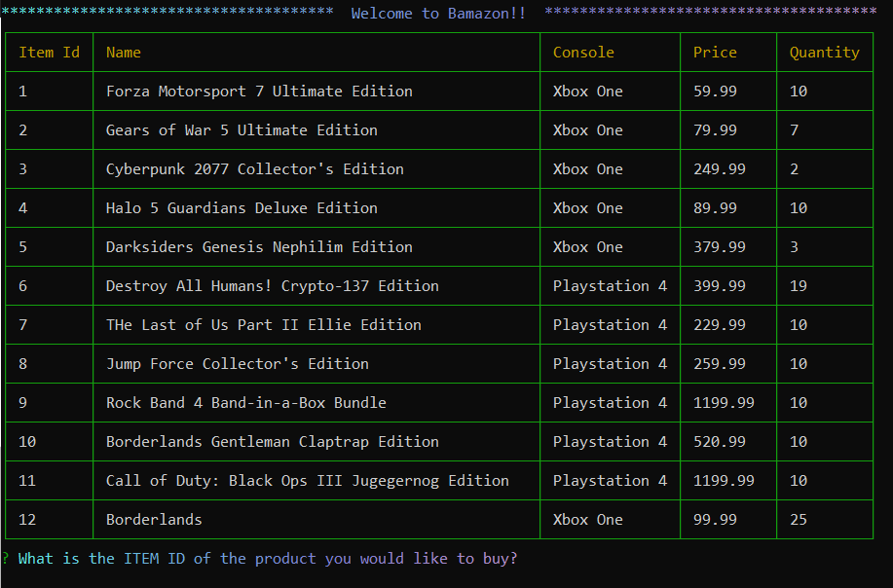893x588 pixels.
Task: Click 'Xbox One' console in the Cyberpunk row
Action: click(x=588, y=169)
